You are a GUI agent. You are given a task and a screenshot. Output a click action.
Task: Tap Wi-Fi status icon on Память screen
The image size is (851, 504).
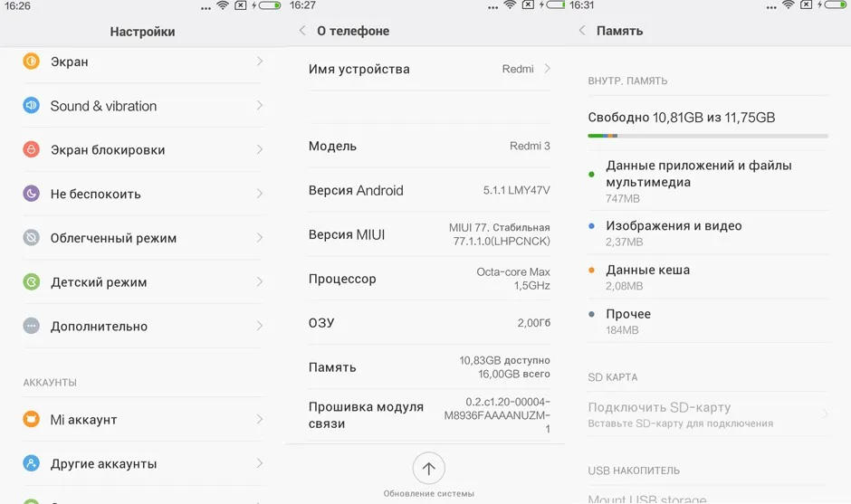tap(788, 5)
